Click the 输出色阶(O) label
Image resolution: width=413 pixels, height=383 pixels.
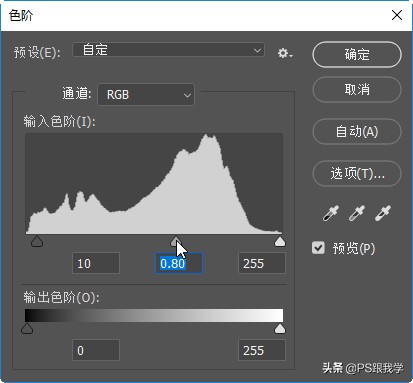[x=61, y=297]
